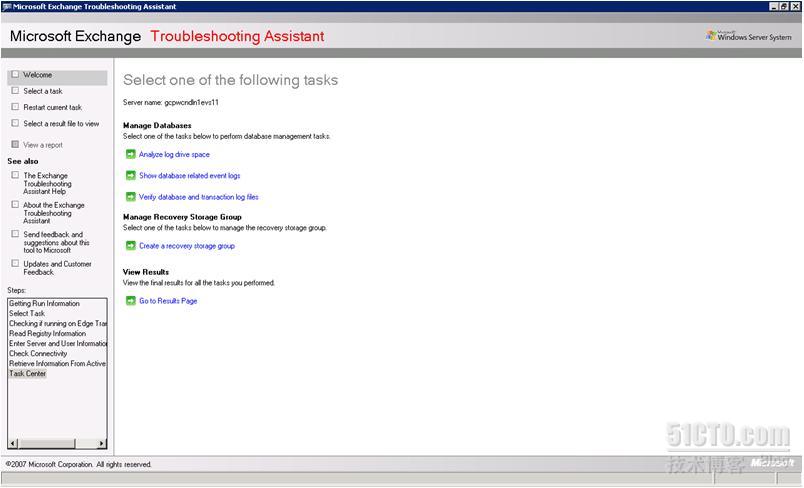Close the Troubleshooting Assistant window

795,7
